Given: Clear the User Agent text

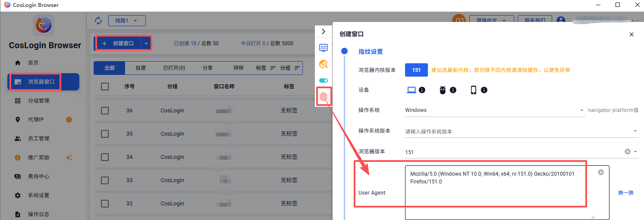Looking at the screenshot, I should pos(601,172).
